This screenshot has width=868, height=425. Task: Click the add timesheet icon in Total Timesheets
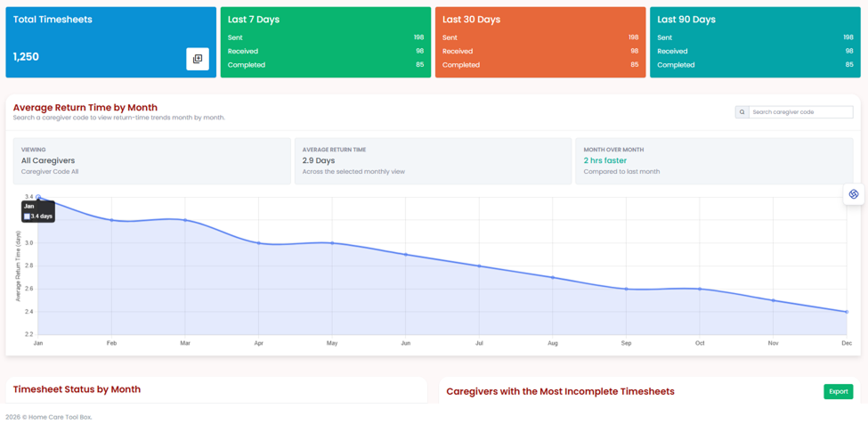pos(198,59)
